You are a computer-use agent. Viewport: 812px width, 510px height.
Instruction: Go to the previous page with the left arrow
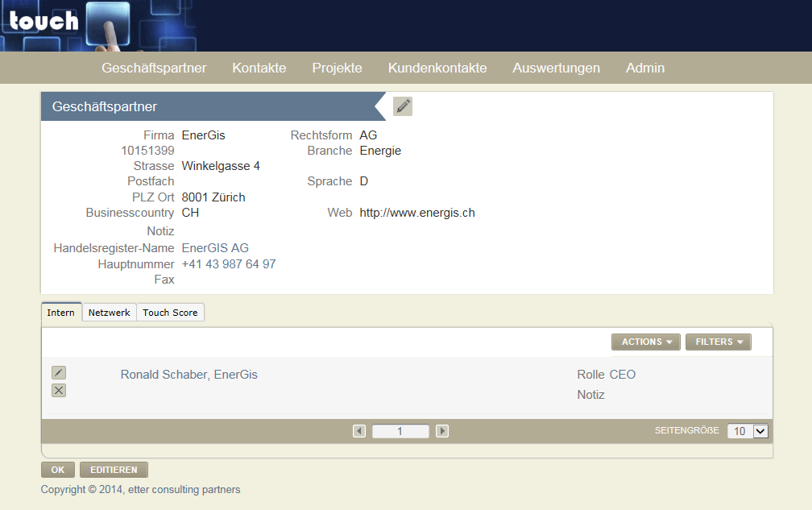pos(359,431)
